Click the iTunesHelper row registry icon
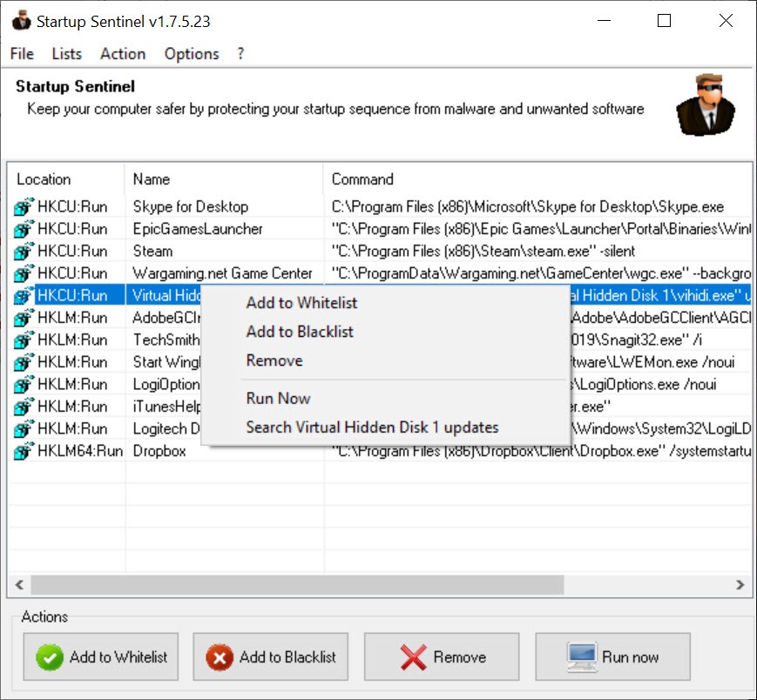This screenshot has height=700, width=757. click(24, 407)
